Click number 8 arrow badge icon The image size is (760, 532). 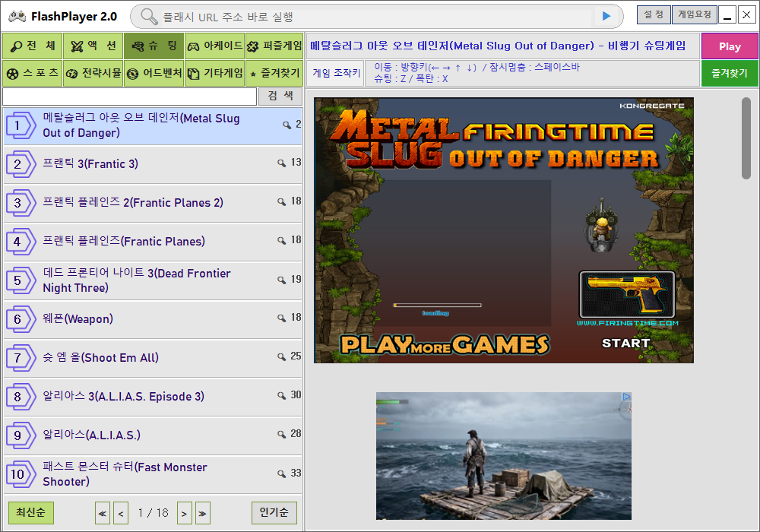pos(21,397)
